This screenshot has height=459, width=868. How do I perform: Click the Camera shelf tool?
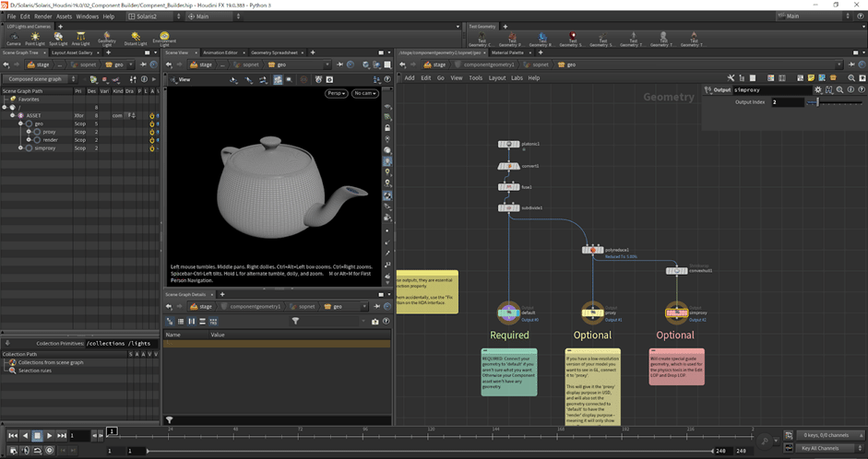[x=14, y=38]
